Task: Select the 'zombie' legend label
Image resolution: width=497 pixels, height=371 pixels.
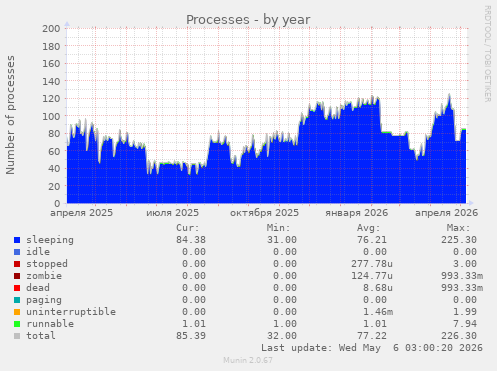Action: click(x=44, y=276)
